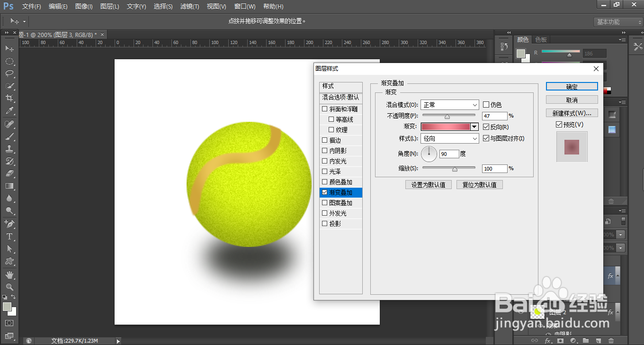
Task: Click the opacity slider handle
Action: (447, 116)
